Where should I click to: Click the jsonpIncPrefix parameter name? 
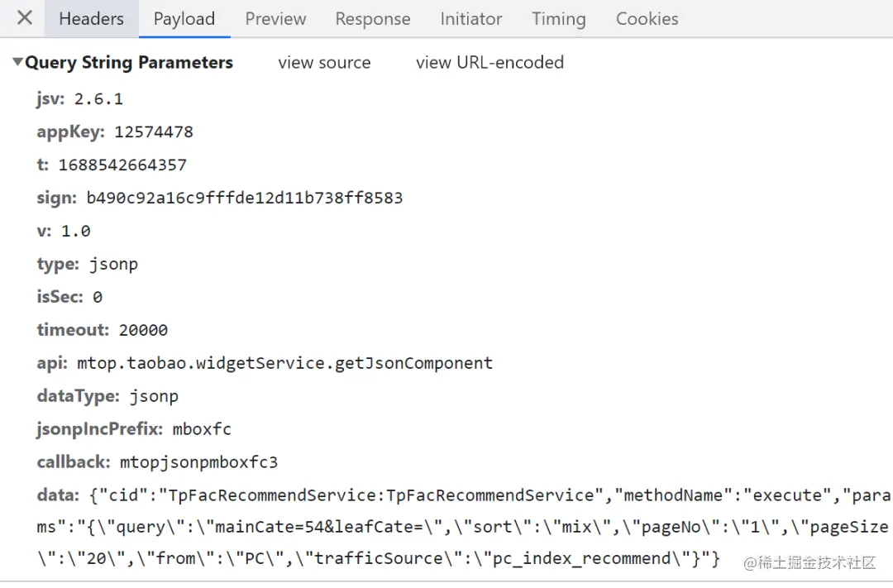(100, 429)
